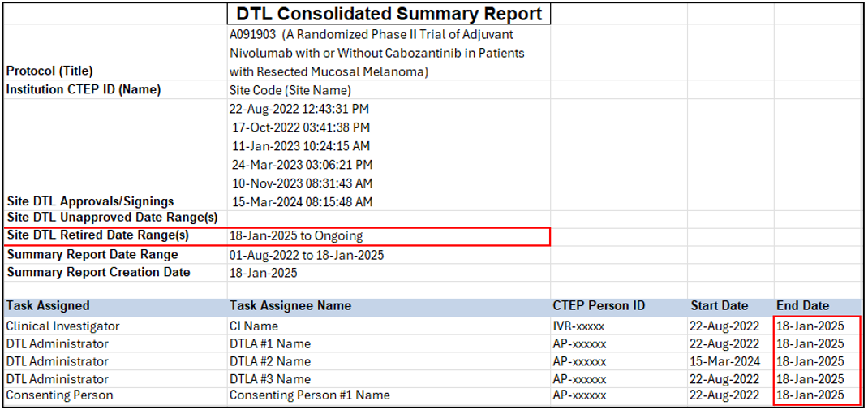The width and height of the screenshot is (868, 410).
Task: Click the 24-Mar-2023 03:06:21 PM timestamp
Action: tap(303, 165)
